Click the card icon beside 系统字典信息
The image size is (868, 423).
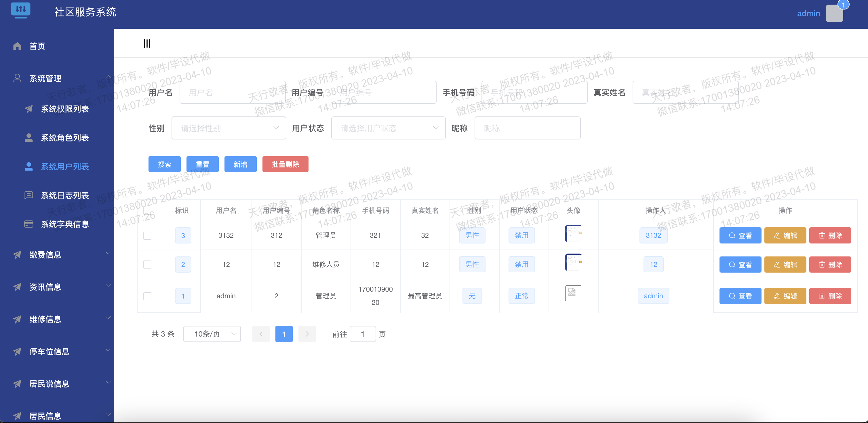(29, 224)
